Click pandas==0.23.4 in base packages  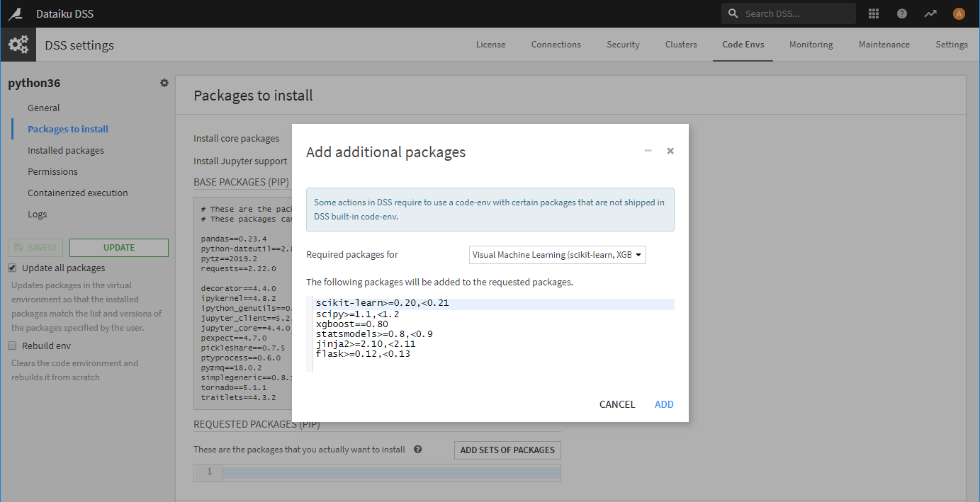(233, 239)
